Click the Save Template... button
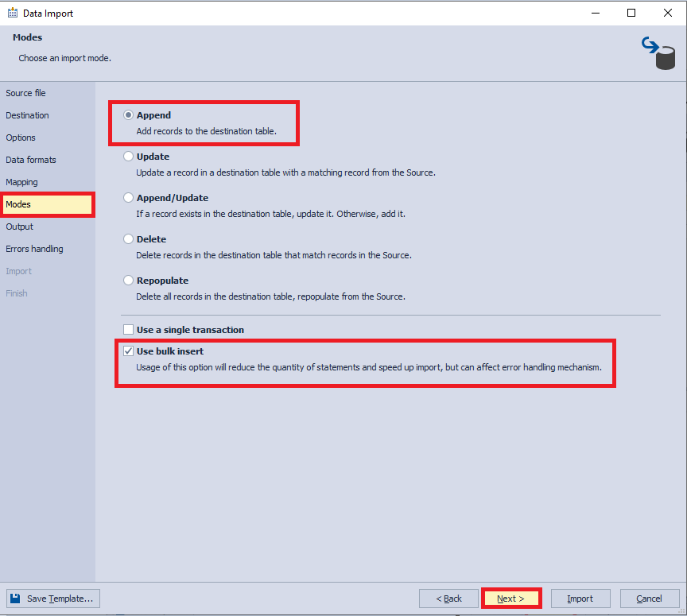This screenshot has height=616, width=687. pos(53,599)
